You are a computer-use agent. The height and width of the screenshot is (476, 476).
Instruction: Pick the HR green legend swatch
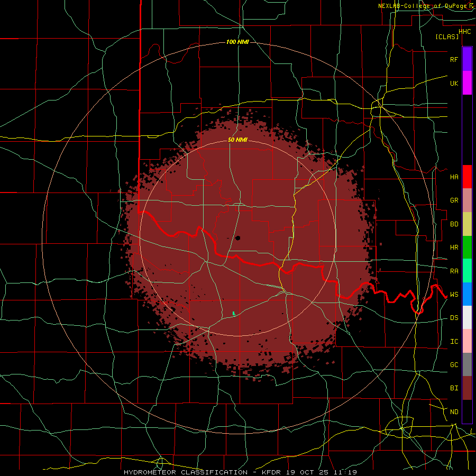[x=467, y=247]
